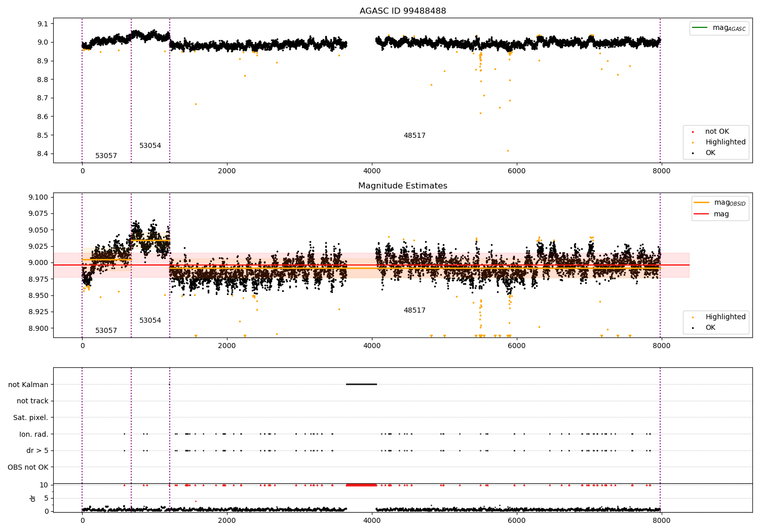Image resolution: width=760 pixels, height=532 pixels.
Task: Click the orange outlier point near 8.66 in the top plot
Action: tap(196, 104)
